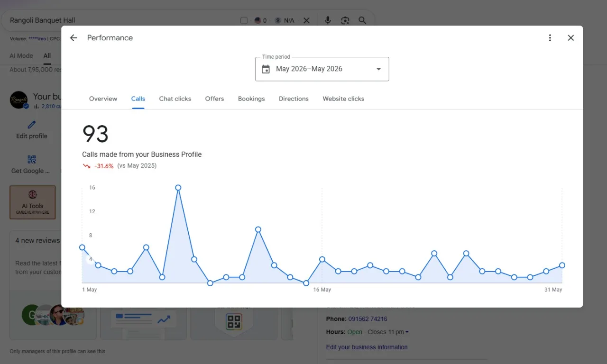Toggle the checkbox in the search bar
The width and height of the screenshot is (607, 364).
click(x=244, y=20)
